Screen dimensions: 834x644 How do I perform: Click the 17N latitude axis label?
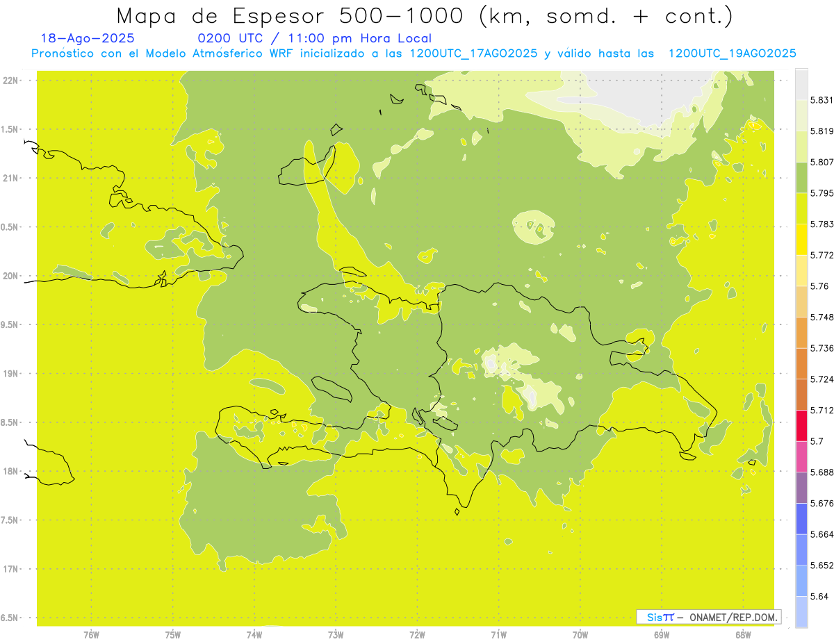tap(11, 569)
